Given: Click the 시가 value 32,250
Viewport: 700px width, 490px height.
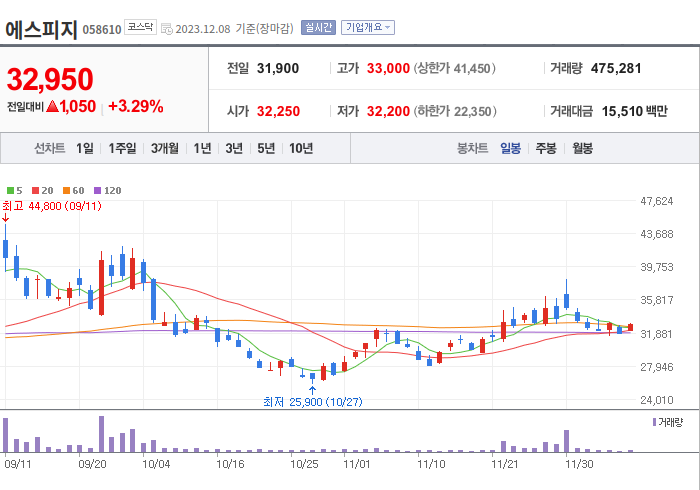Looking at the screenshot, I should click(x=278, y=111).
